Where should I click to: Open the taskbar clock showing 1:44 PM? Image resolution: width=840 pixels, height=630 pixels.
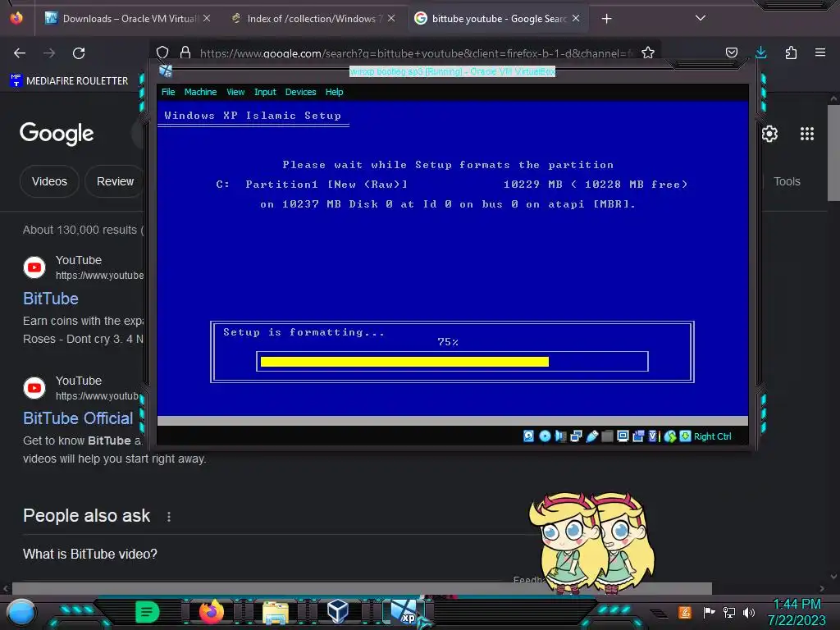[797, 612]
